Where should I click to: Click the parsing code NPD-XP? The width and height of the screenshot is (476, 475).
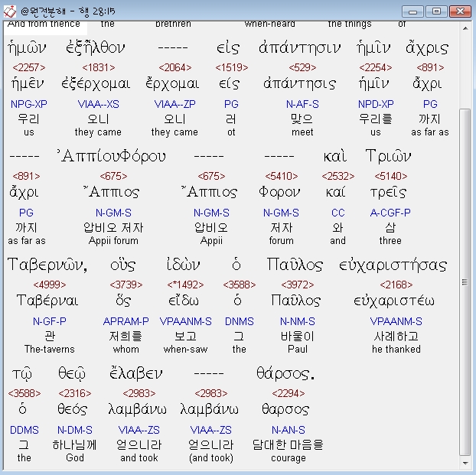coord(376,104)
